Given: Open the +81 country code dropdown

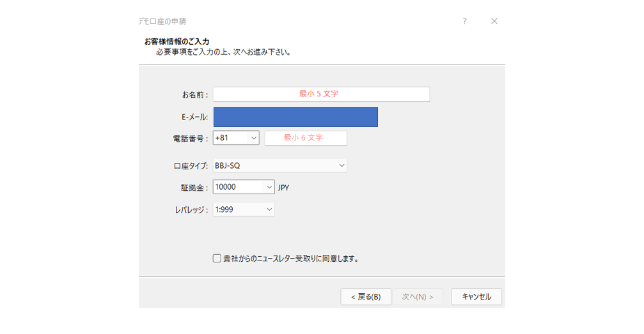Looking at the screenshot, I should click(253, 138).
